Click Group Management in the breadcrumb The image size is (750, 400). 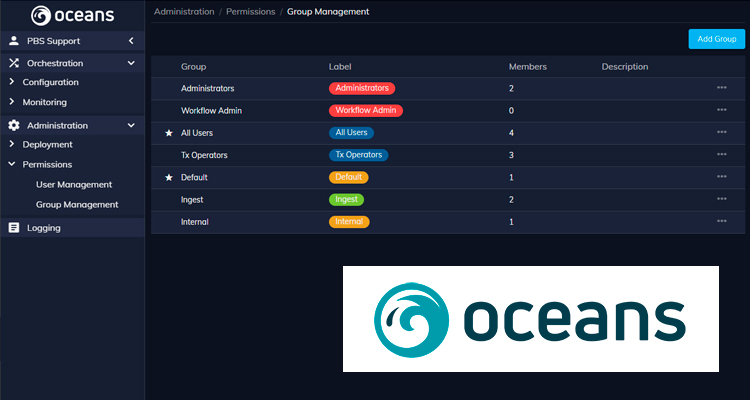[x=328, y=11]
